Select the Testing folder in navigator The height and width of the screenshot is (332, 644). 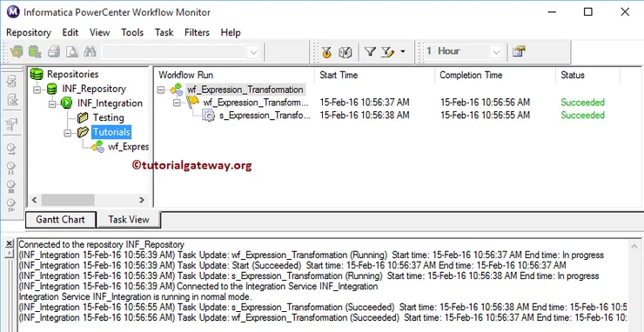109,118
